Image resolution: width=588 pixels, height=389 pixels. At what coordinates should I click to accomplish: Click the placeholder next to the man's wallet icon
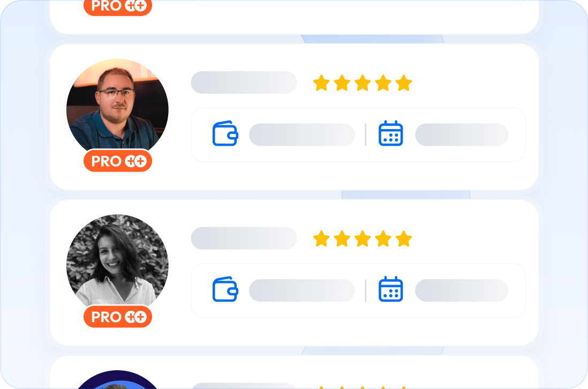[x=302, y=134]
